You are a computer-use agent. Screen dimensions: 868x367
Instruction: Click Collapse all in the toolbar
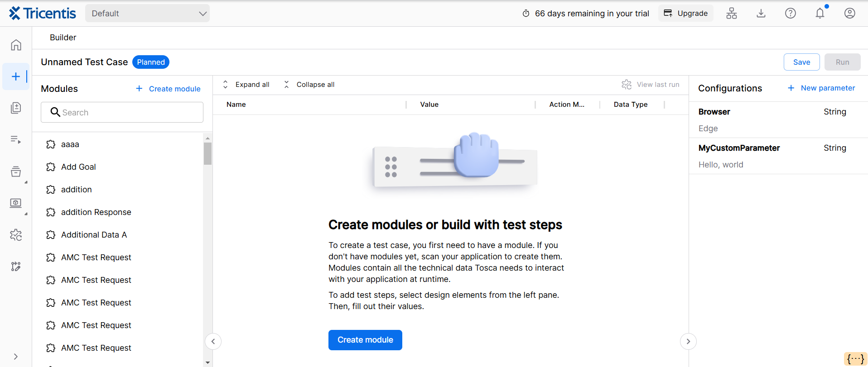click(x=310, y=85)
